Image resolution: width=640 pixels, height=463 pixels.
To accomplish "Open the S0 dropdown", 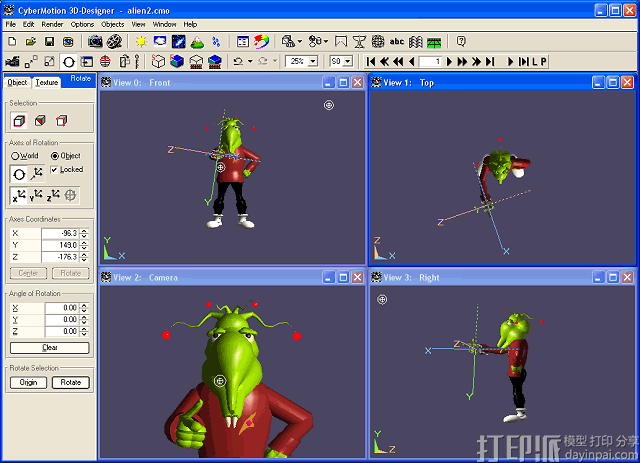I will [x=348, y=62].
